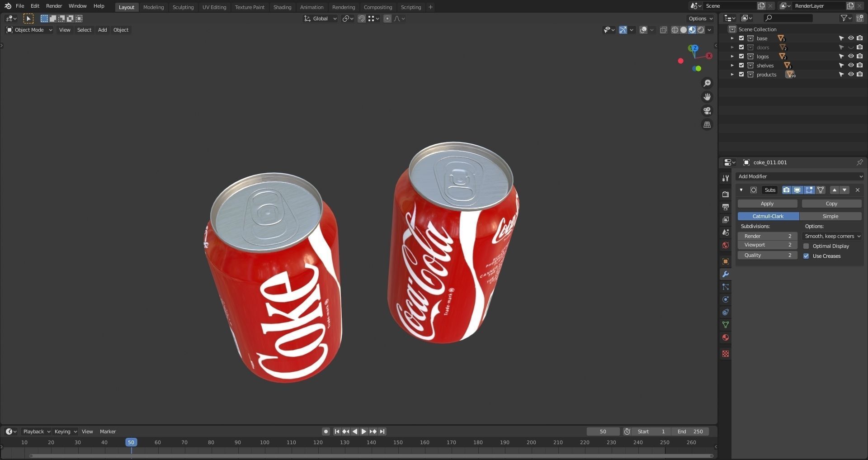Open the Keying dropdown in timeline
This screenshot has height=460, width=868.
pos(66,432)
